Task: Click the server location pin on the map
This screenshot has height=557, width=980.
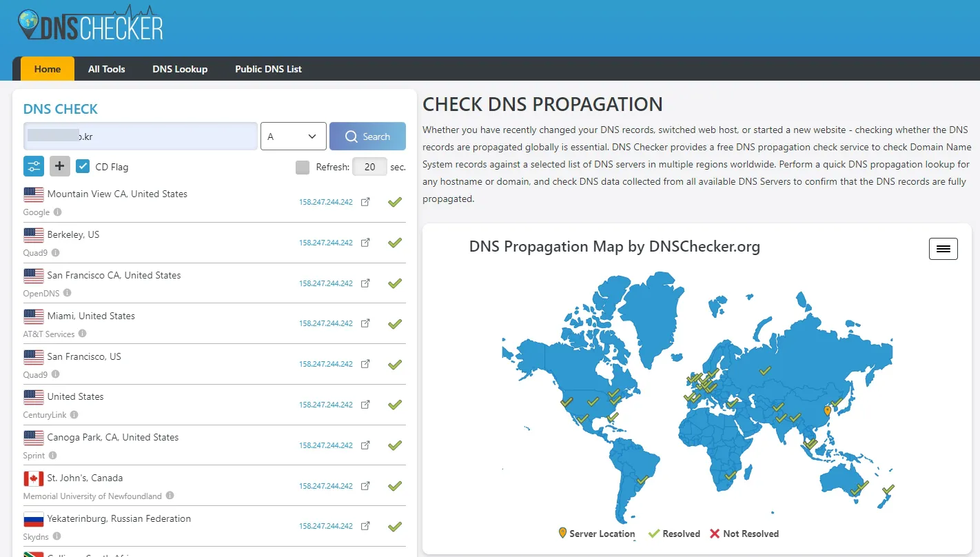Action: (x=828, y=412)
